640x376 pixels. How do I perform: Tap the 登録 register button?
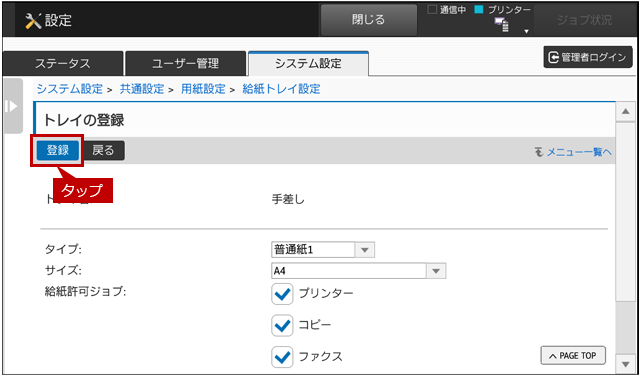[58, 151]
